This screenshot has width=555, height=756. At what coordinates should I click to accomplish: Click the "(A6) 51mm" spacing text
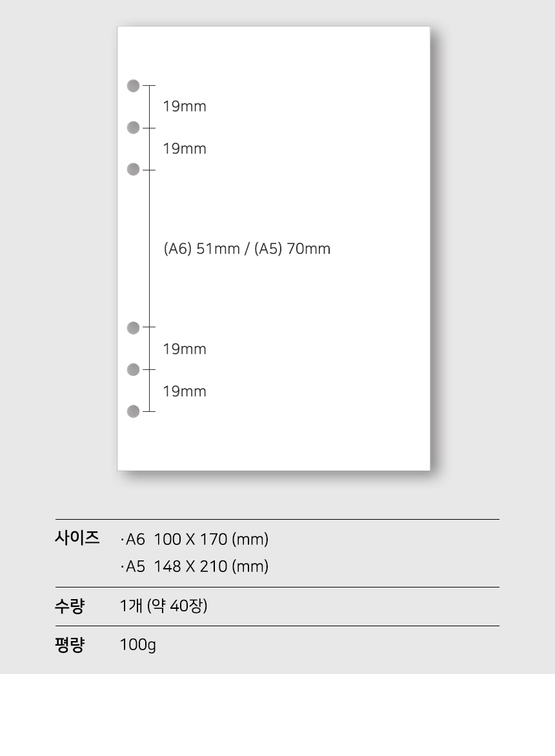tap(201, 249)
